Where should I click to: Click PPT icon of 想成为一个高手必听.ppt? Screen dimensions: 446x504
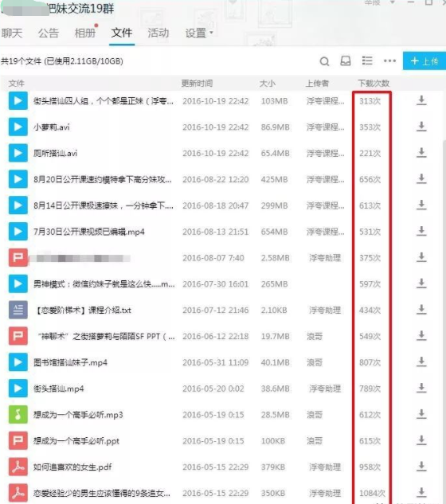click(x=18, y=440)
